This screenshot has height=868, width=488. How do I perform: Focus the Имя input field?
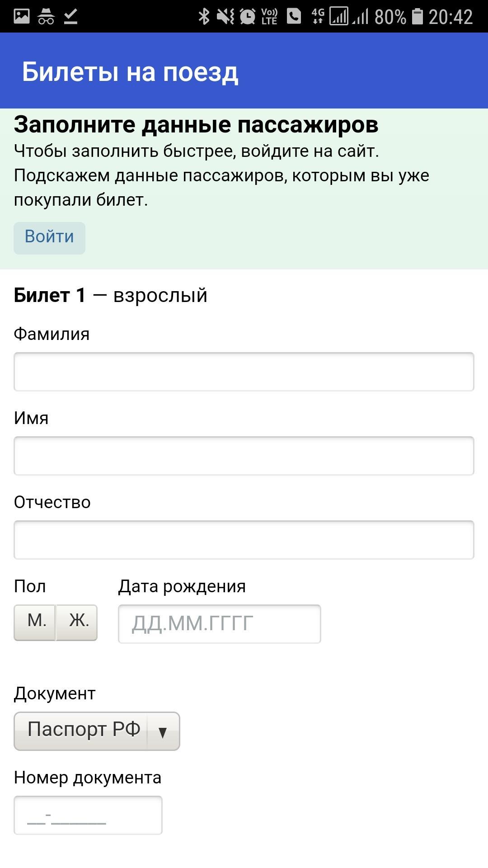(244, 456)
